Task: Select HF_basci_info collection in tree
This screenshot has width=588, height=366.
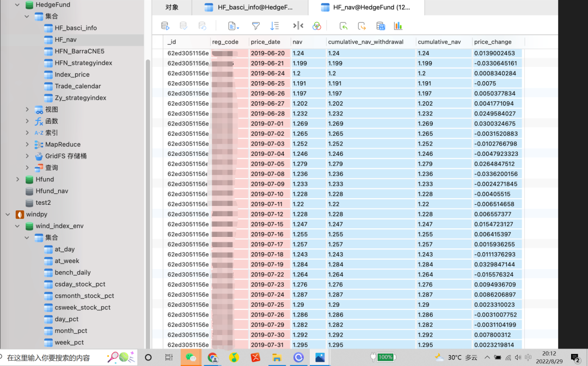Action: [x=75, y=28]
